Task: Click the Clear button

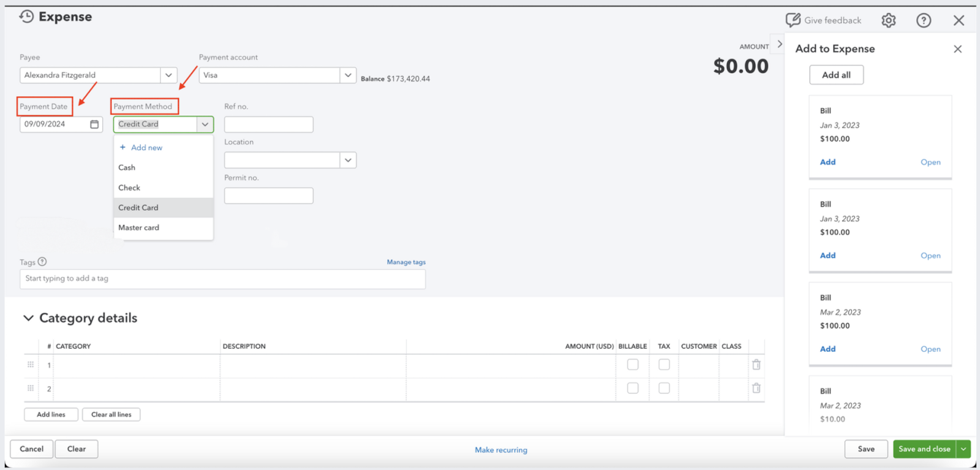Action: point(77,449)
